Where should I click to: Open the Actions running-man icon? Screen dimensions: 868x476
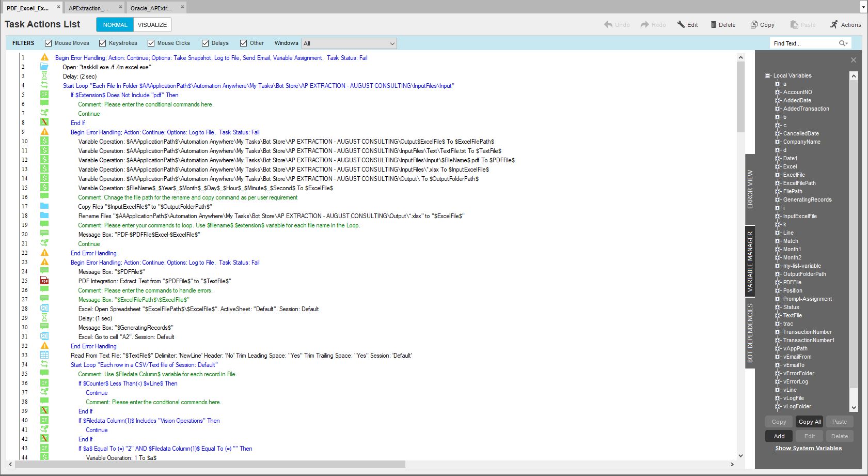click(834, 25)
